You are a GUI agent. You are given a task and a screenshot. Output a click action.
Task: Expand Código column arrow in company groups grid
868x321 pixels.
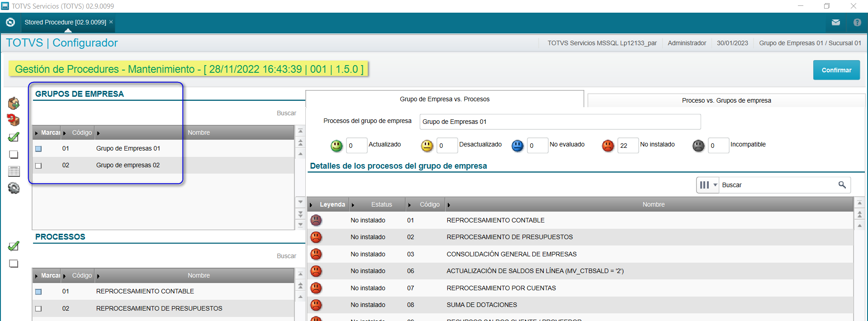coord(64,133)
